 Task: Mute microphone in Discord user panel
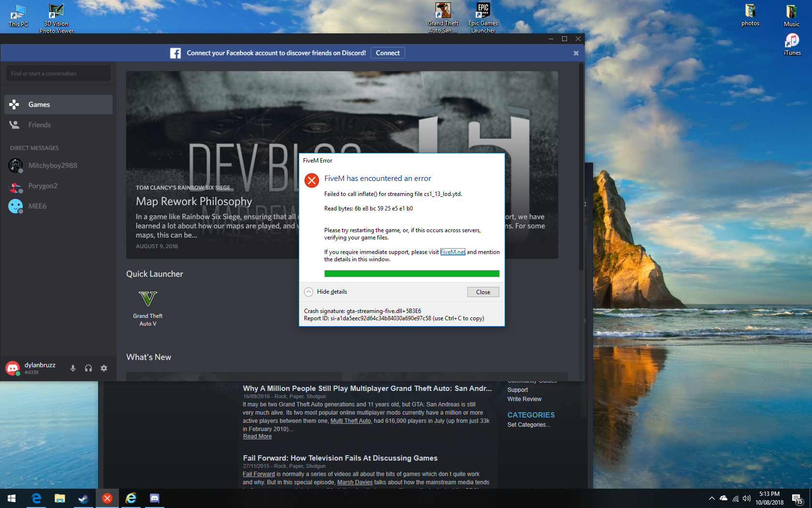[73, 368]
